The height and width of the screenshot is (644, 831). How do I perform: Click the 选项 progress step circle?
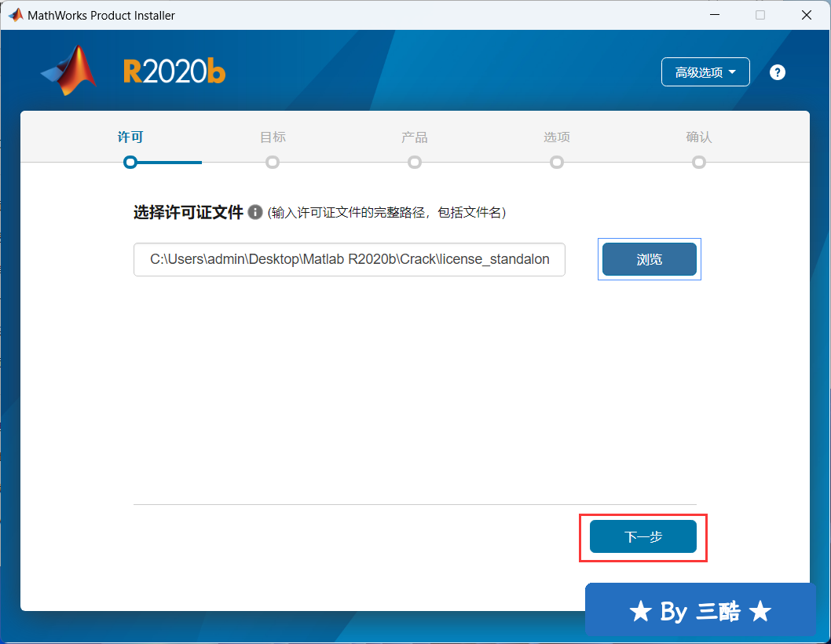click(556, 163)
